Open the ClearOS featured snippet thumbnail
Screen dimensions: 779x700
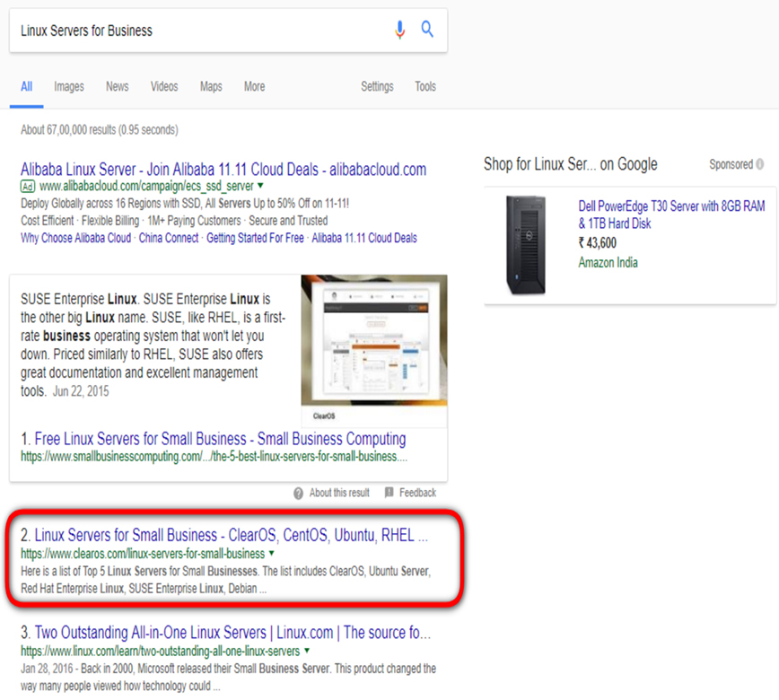point(374,340)
